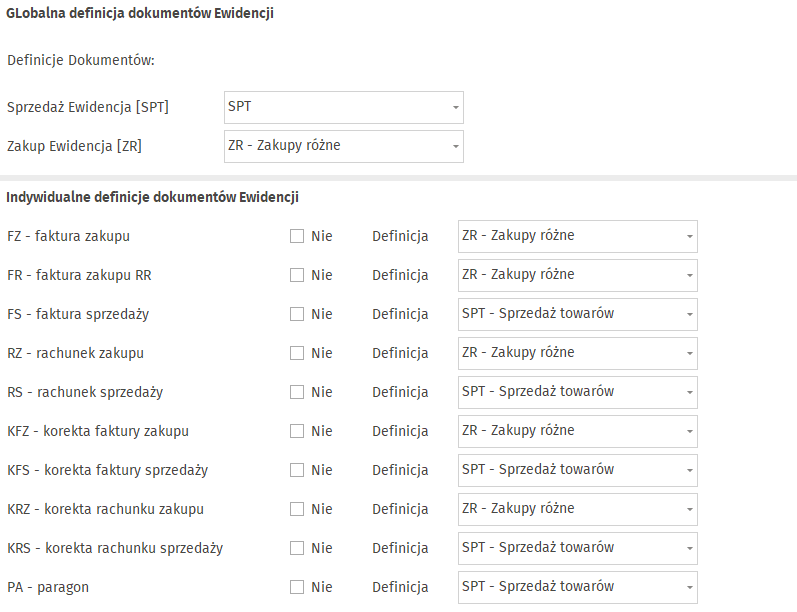Open the Zakup Ewidencja [ZR] dropdown

344,146
